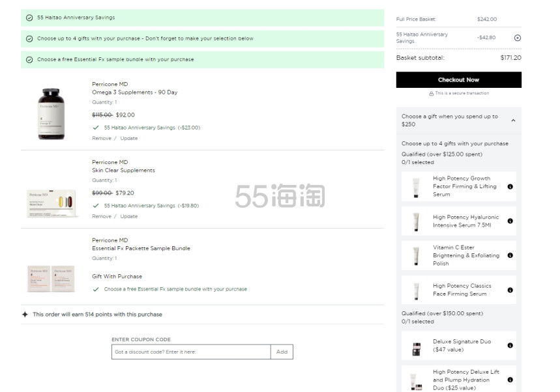This screenshot has height=392, width=560.
Task: Show info for Deluxe Signature Duo
Action: 510,345
